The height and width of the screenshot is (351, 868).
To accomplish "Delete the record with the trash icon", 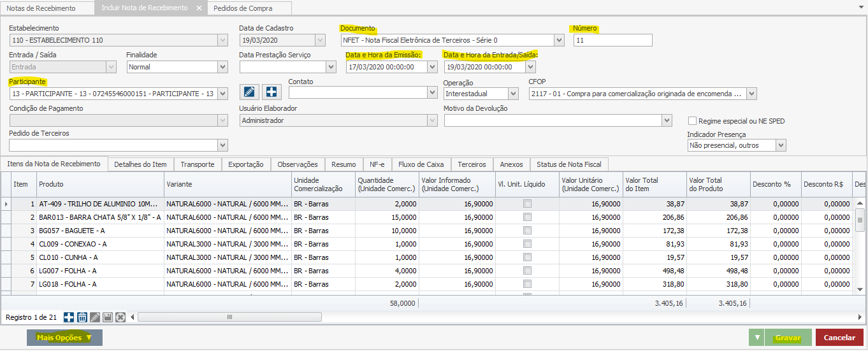I will coord(82,317).
